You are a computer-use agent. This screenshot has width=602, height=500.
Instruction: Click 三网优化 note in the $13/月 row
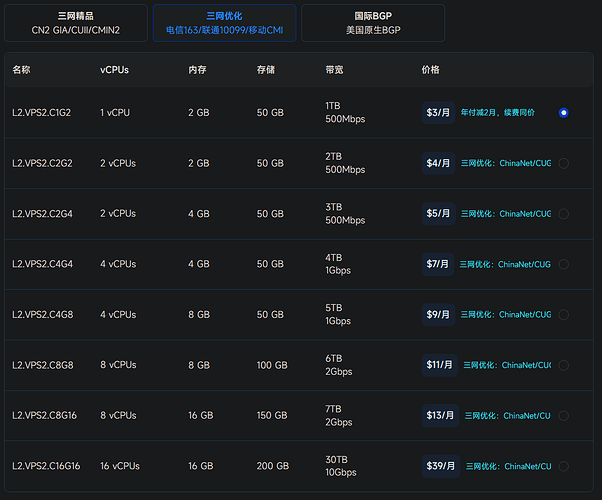coord(508,416)
